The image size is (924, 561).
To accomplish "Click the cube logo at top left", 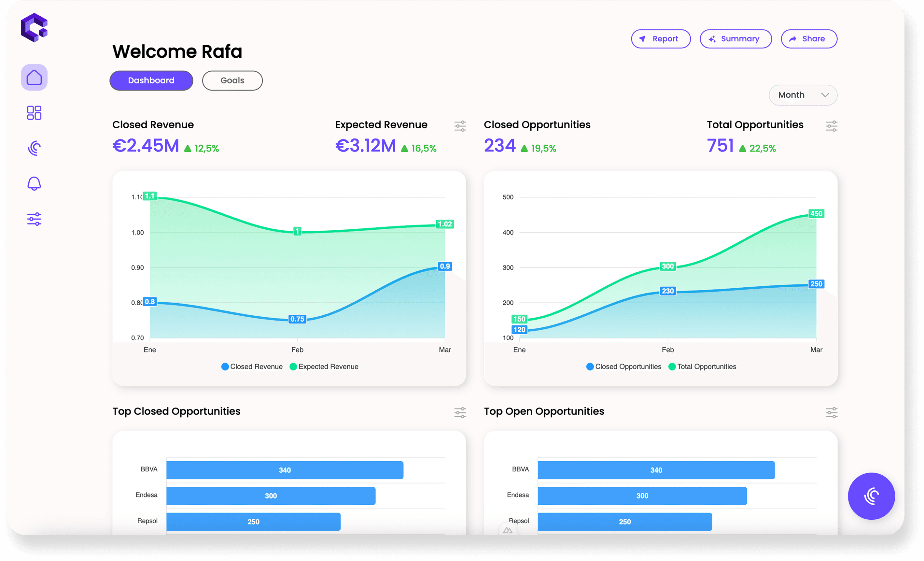I will click(x=34, y=28).
